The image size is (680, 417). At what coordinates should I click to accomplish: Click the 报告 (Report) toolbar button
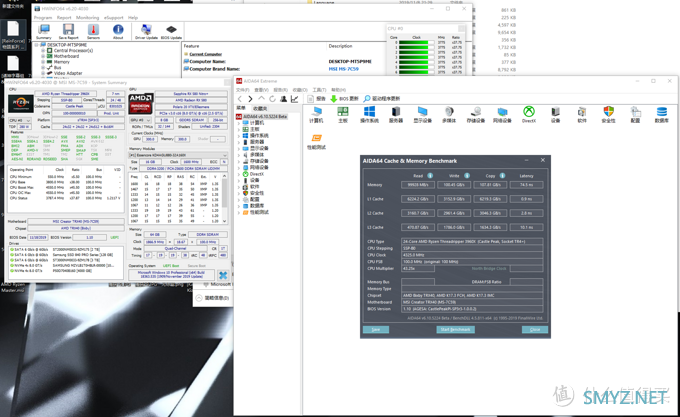coord(317,99)
